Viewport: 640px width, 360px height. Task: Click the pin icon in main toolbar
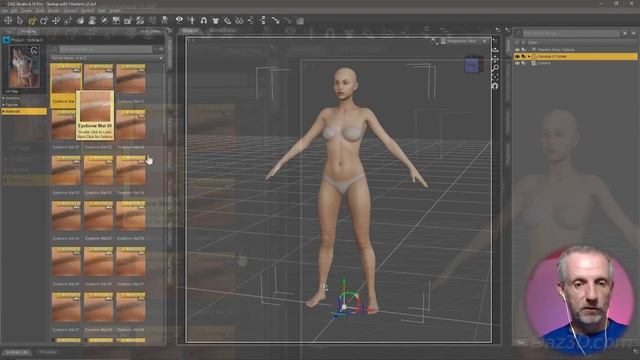click(191, 20)
